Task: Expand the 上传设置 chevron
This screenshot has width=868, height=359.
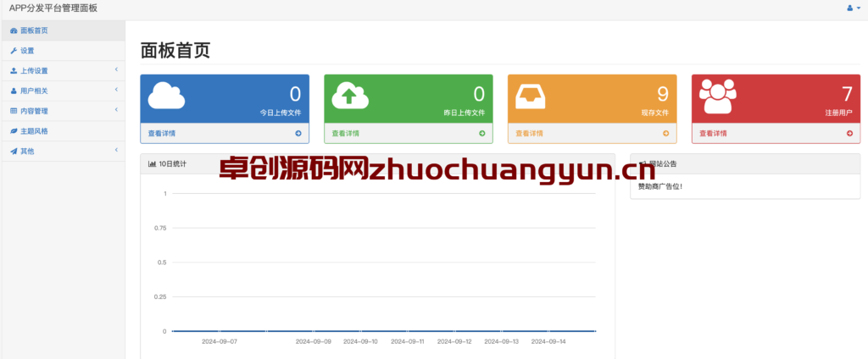Action: 117,69
